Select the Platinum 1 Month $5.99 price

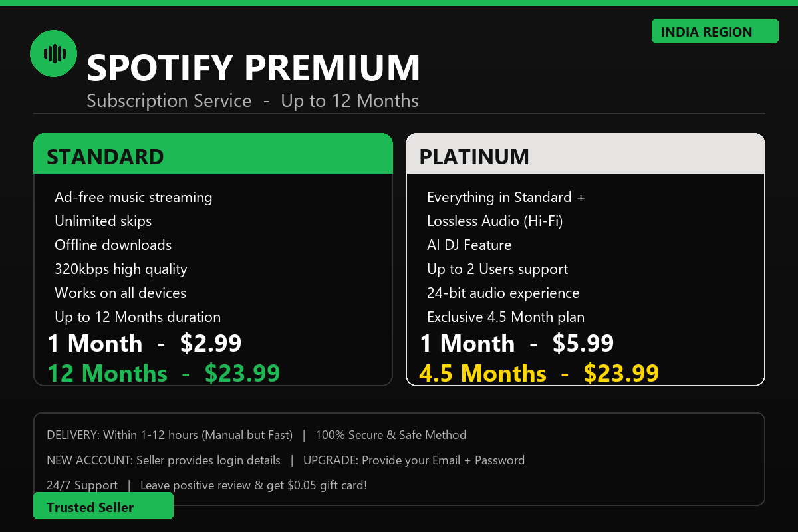pos(517,343)
